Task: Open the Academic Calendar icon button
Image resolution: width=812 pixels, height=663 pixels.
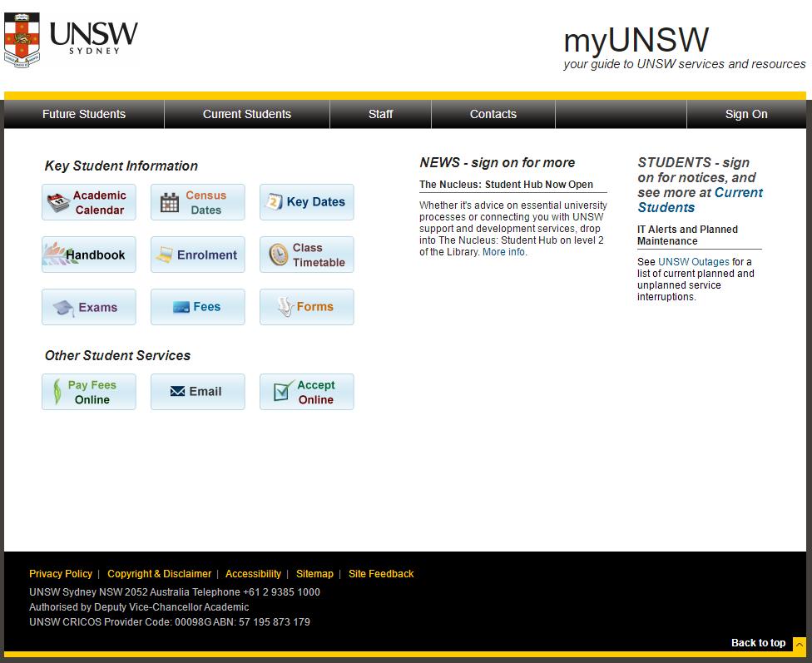Action: tap(89, 202)
